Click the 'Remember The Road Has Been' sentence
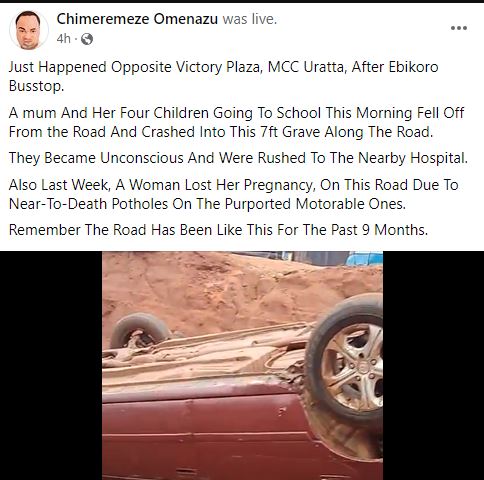The height and width of the screenshot is (480, 484). (x=218, y=230)
